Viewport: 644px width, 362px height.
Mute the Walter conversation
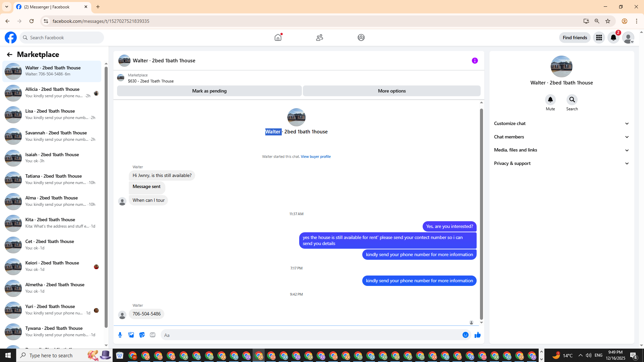coord(550,100)
